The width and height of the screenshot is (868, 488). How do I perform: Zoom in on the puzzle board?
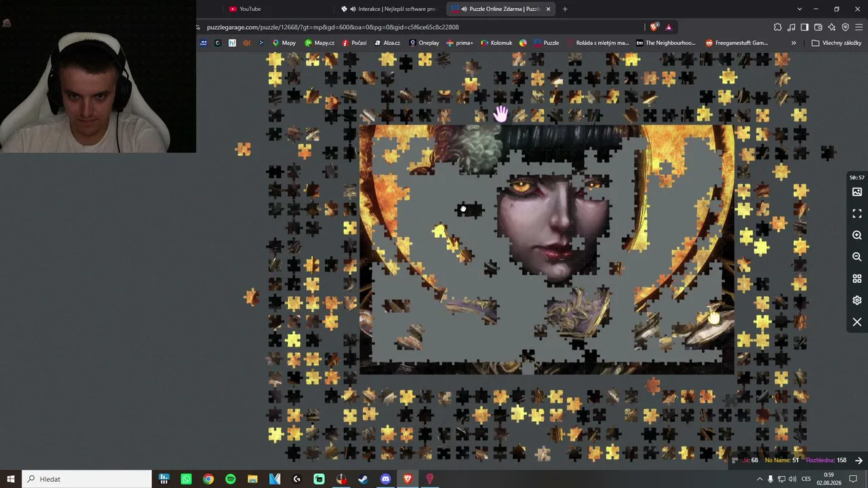[857, 235]
